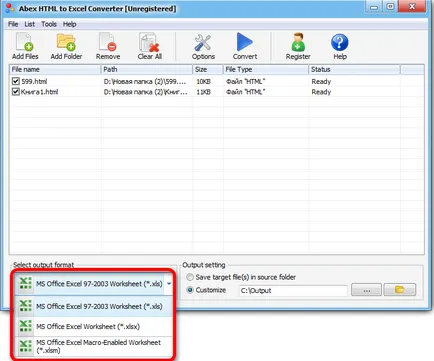Viewport: 434px width, 361px height.
Task: Sort by the File Type column header
Action: (266, 69)
